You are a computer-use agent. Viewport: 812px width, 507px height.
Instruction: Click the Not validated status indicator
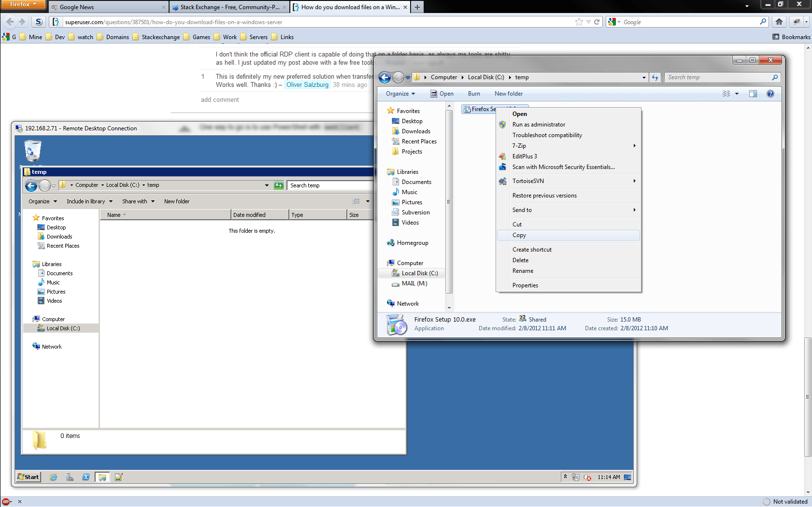(x=785, y=502)
